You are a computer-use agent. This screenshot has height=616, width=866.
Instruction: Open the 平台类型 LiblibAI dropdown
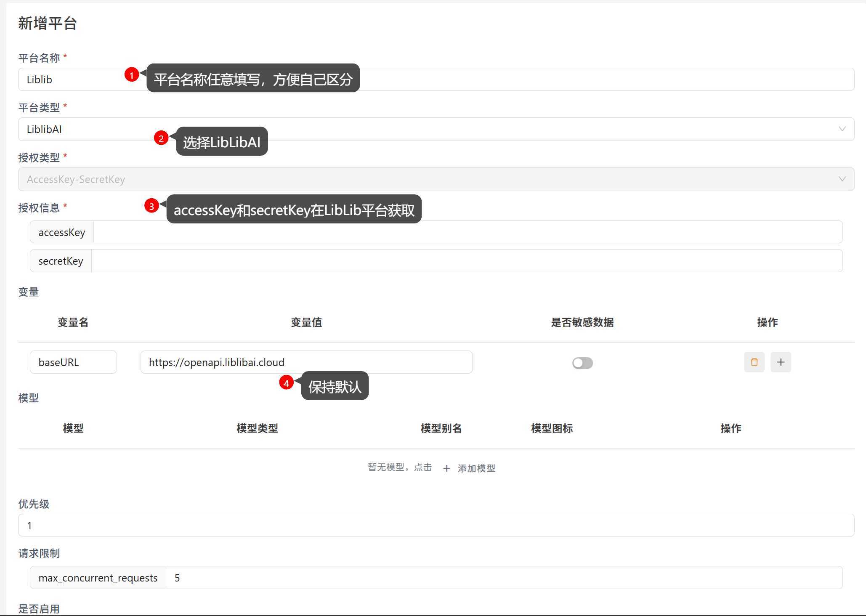pos(436,129)
